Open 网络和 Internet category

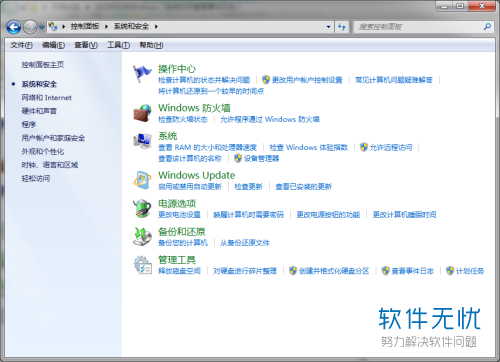click(x=46, y=98)
